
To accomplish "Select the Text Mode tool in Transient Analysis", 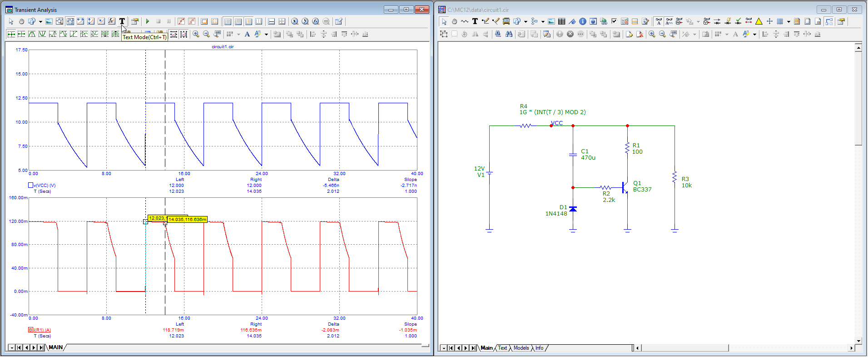I will [122, 21].
